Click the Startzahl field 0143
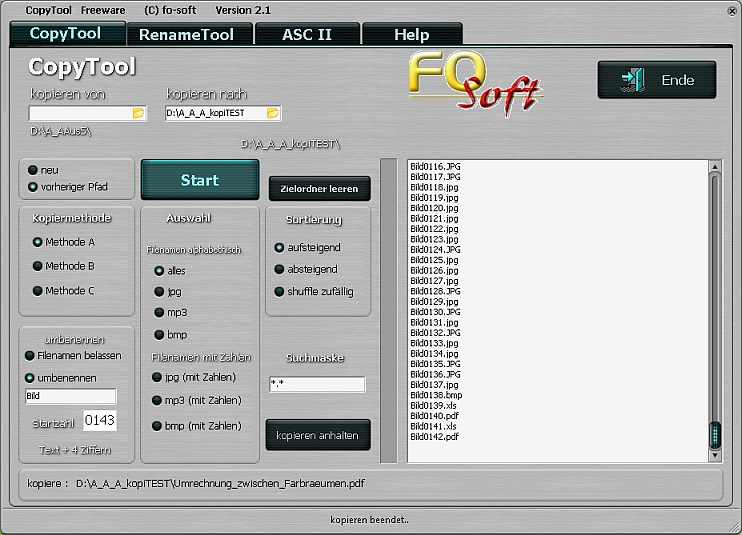Screen dimensions: 742x535 (99, 420)
